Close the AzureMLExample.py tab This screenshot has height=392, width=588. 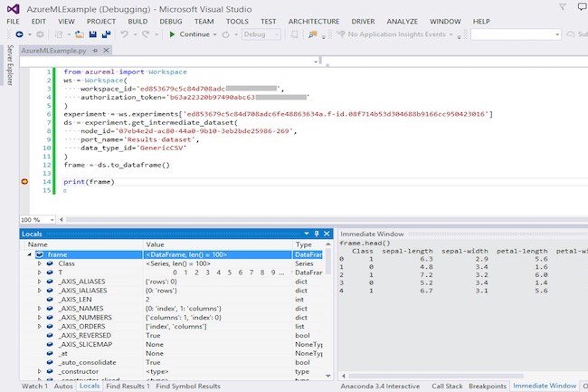point(107,51)
